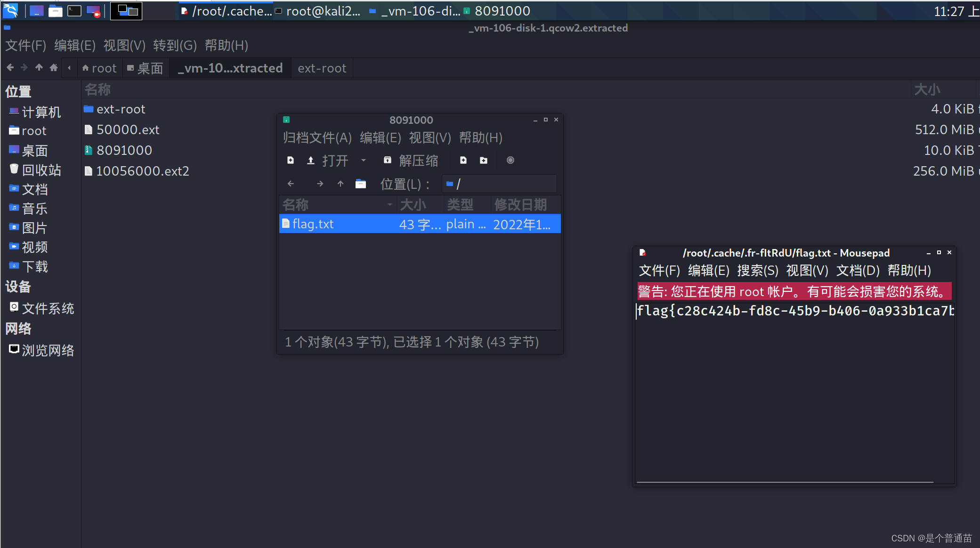Click the show desktop taskbar icon
The height and width of the screenshot is (548, 980).
[x=37, y=11]
